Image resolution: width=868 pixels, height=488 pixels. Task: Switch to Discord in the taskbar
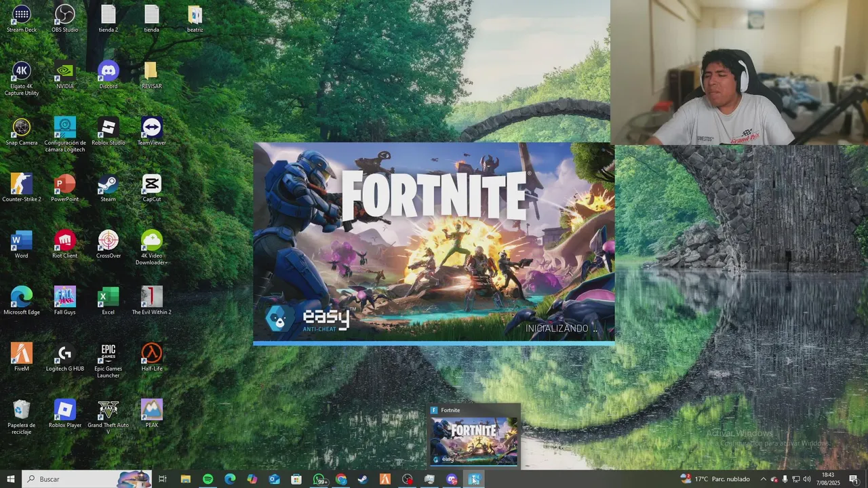click(452, 479)
